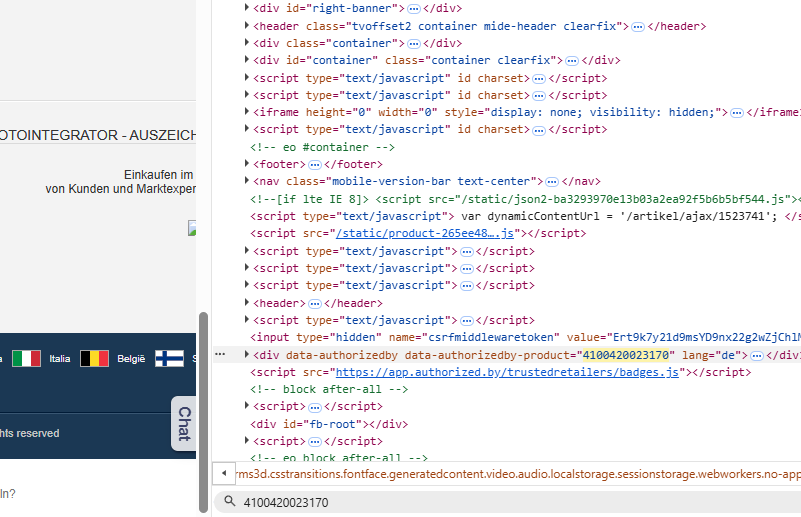Expand the script element below block after-all comment
Image resolution: width=801 pixels, height=517 pixels.
click(x=247, y=406)
